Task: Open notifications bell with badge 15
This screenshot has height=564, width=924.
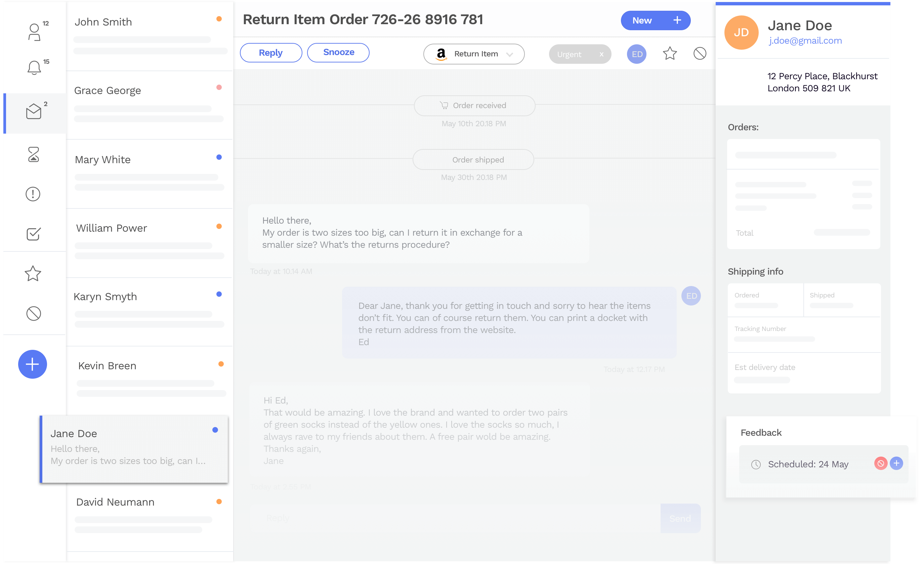Action: tap(34, 67)
